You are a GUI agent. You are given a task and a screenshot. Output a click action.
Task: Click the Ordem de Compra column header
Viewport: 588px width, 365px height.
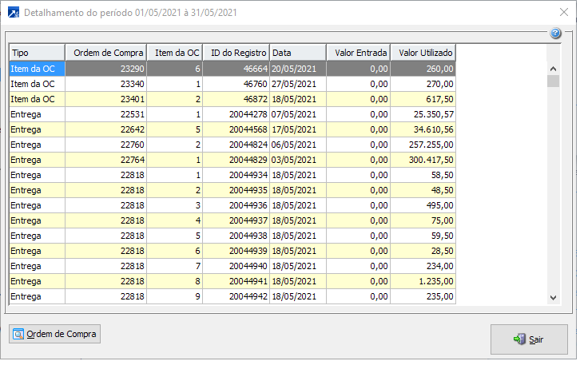tap(105, 53)
